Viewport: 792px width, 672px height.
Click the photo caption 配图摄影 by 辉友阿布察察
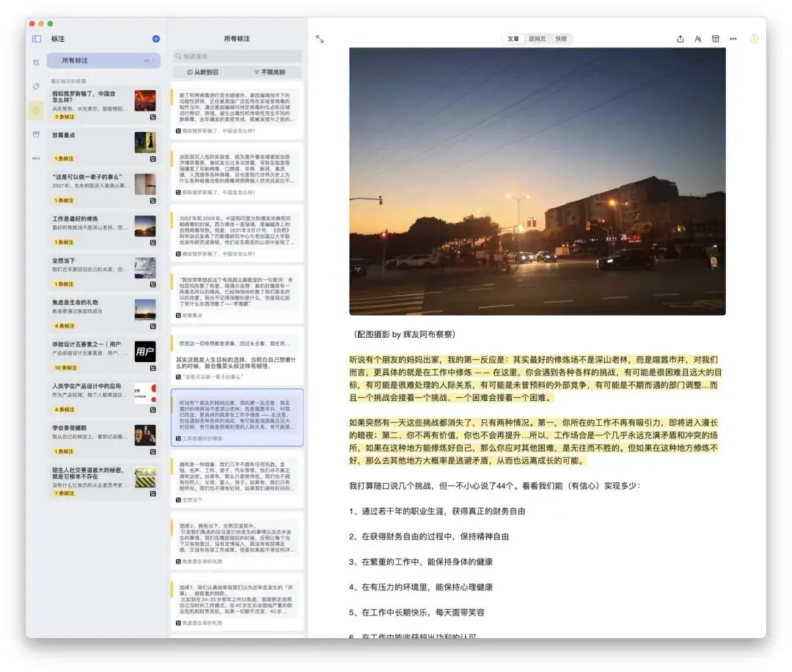[403, 334]
